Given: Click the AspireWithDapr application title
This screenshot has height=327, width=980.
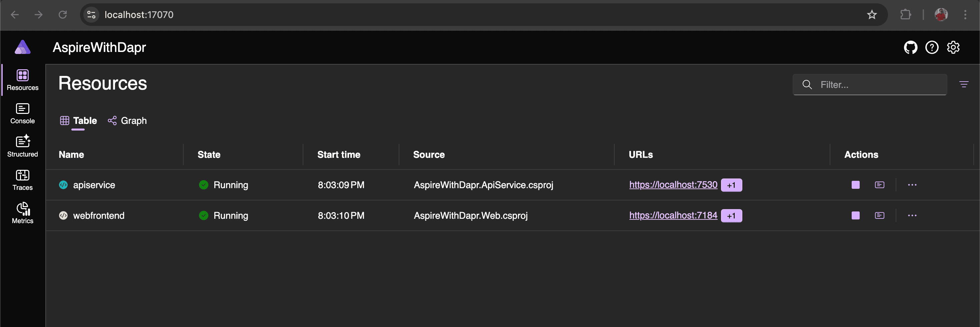Looking at the screenshot, I should [x=99, y=48].
